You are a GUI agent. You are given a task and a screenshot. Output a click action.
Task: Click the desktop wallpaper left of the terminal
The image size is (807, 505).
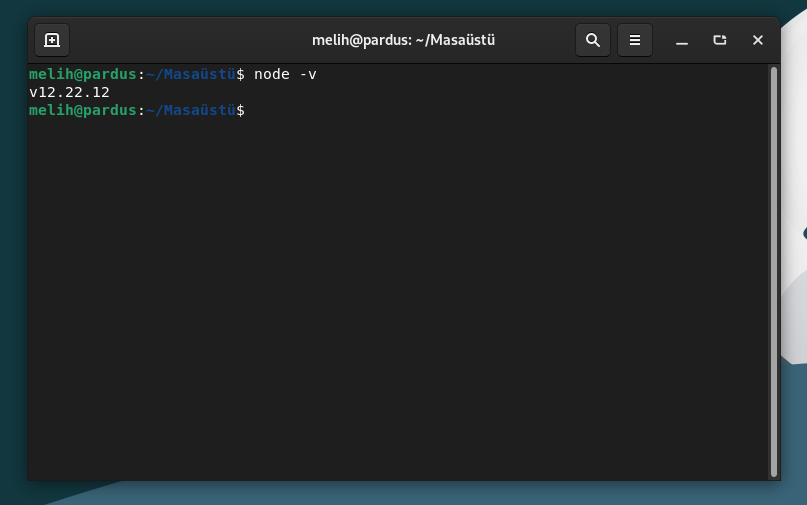[x=13, y=257]
